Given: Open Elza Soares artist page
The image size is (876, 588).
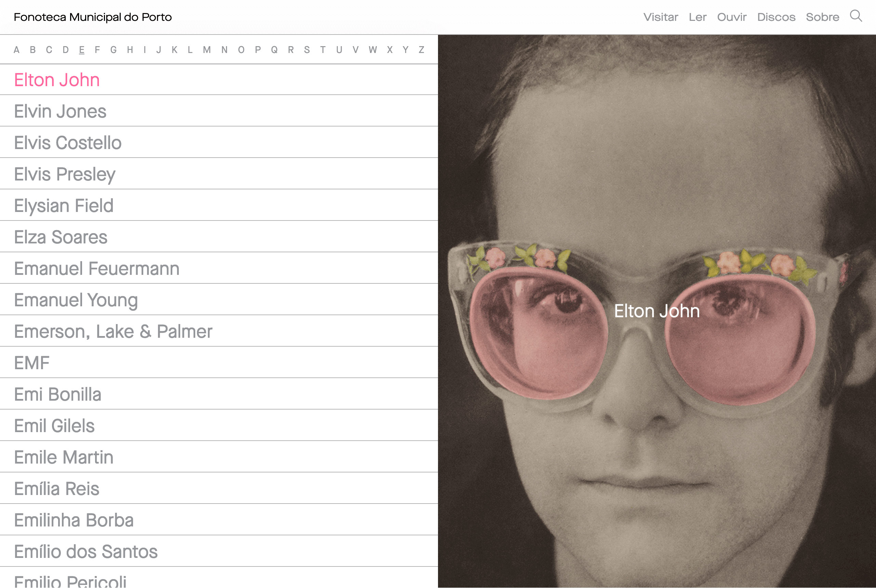Looking at the screenshot, I should coord(219,237).
